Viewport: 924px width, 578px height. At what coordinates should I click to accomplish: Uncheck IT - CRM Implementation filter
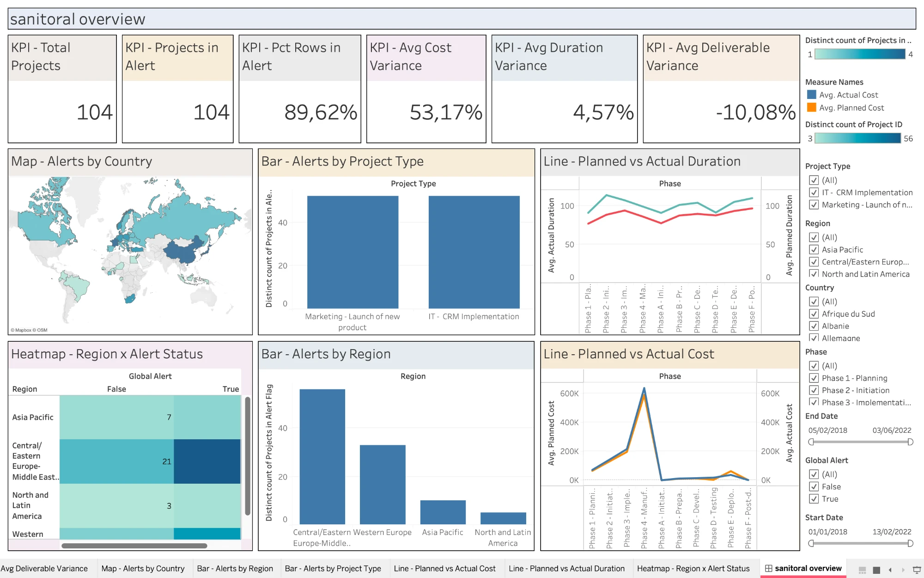814,192
